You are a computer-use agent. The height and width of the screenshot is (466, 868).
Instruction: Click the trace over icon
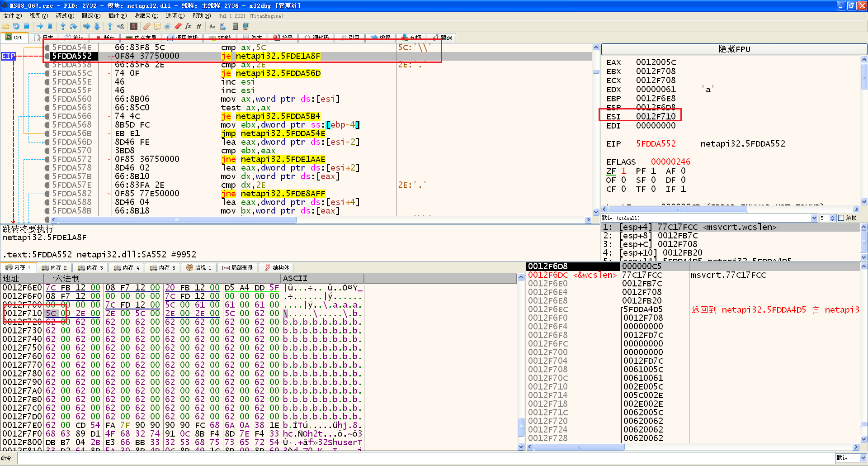pyautogui.click(x=96, y=26)
